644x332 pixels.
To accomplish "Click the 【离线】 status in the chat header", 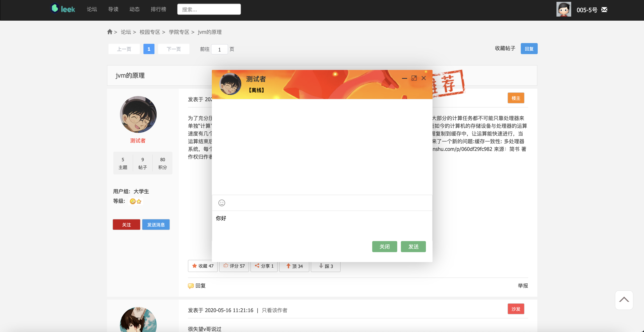I will coord(256,90).
